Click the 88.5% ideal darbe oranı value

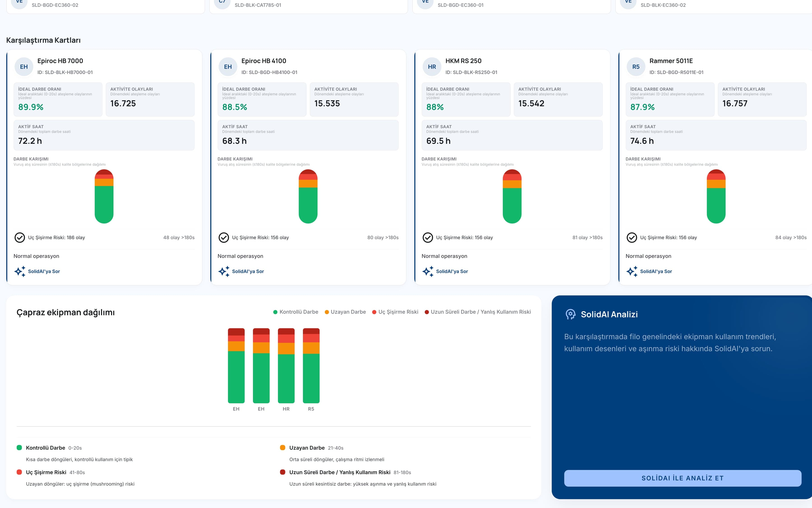click(235, 107)
